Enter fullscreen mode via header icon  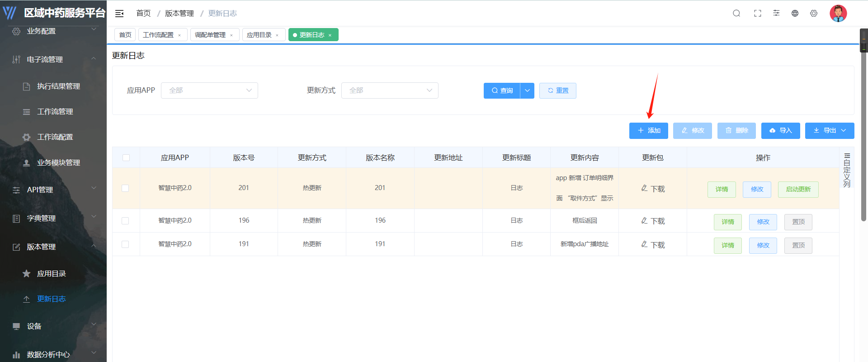(758, 13)
